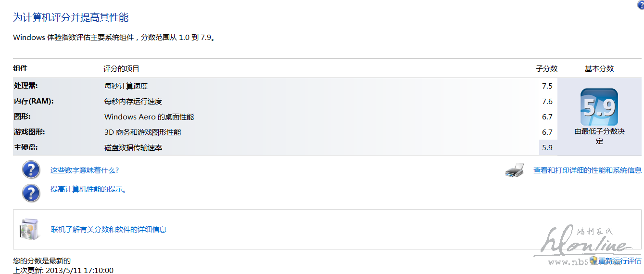Click the 5.9 subscore in the 主硬盘 row
The width and height of the screenshot is (644, 274).
547,148
